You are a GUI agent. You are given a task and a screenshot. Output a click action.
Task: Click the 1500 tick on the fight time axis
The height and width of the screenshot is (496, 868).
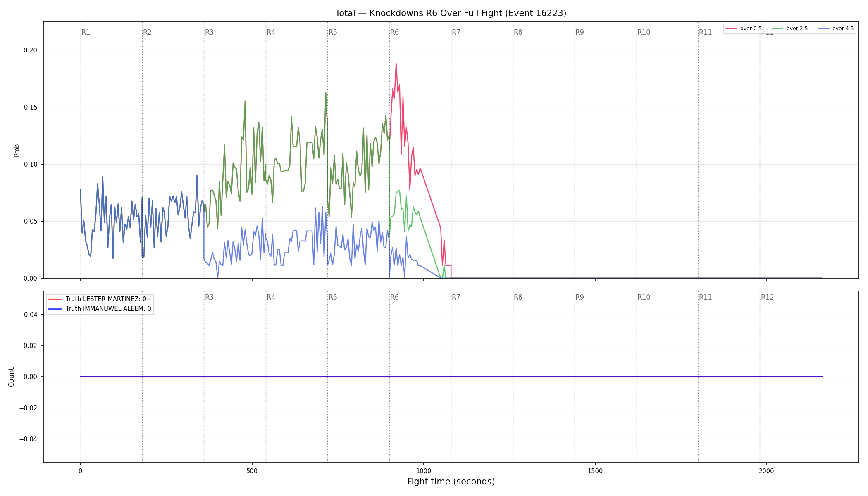pos(595,471)
